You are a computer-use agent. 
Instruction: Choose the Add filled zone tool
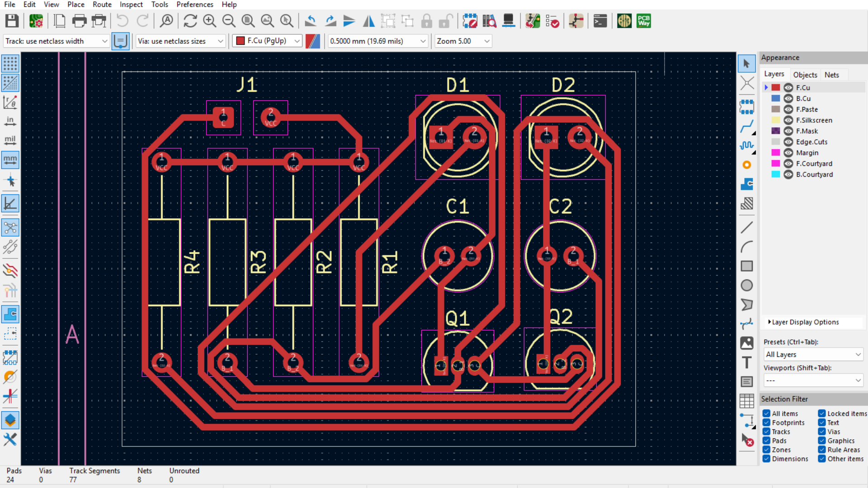[x=746, y=184]
